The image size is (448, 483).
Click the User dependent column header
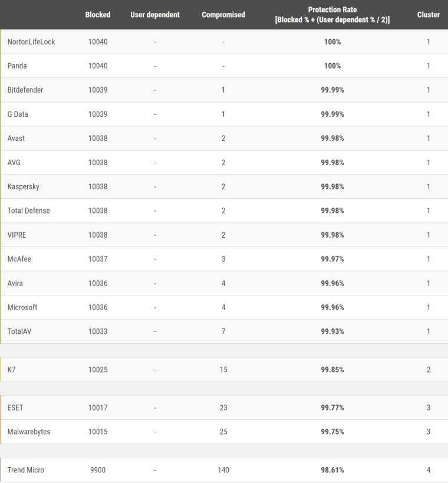(x=155, y=15)
